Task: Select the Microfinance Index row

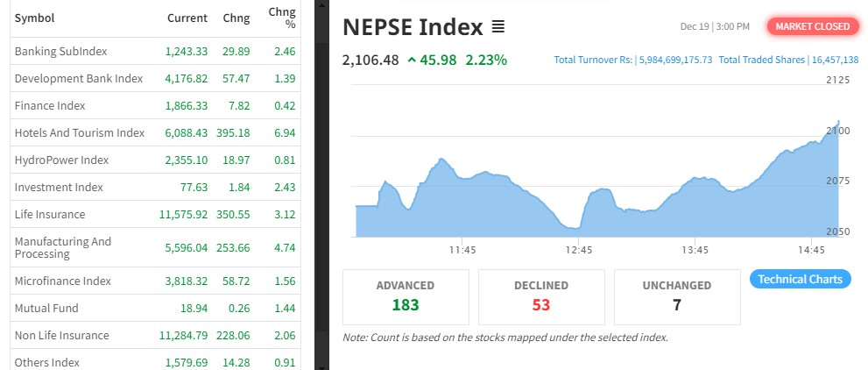Action: [x=63, y=281]
